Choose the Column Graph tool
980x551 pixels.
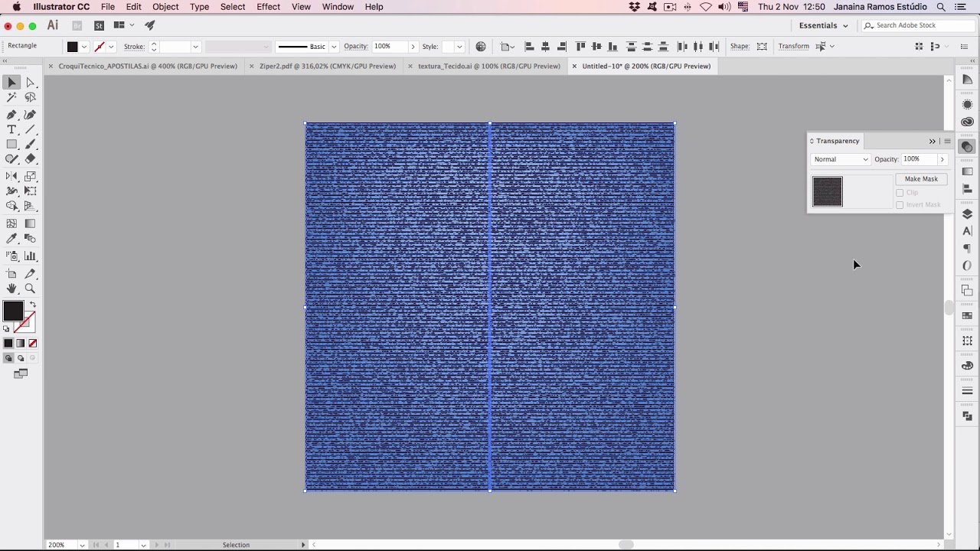30,256
